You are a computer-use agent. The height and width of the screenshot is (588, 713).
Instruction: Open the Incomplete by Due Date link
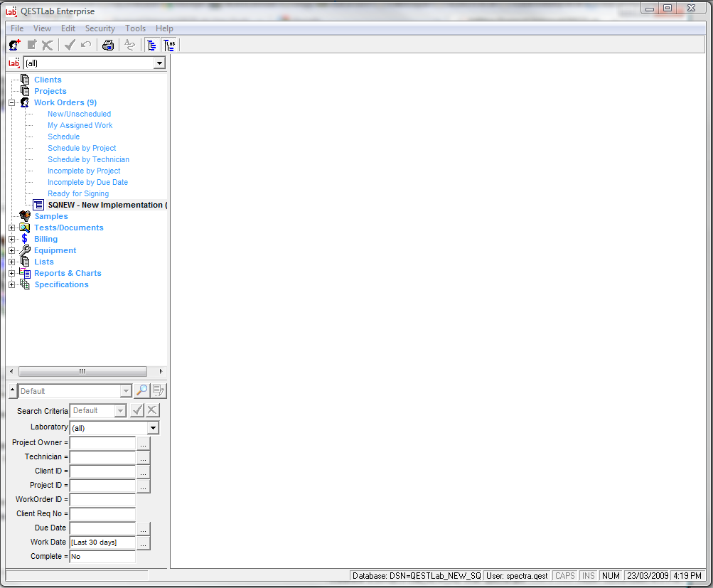click(87, 182)
